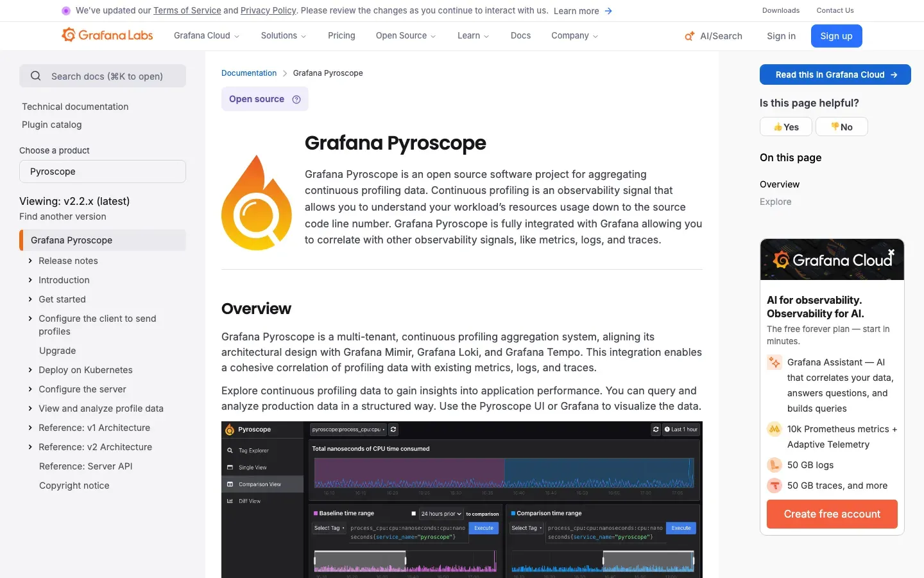
Task: Click the help icon beside Open source
Action: point(296,100)
